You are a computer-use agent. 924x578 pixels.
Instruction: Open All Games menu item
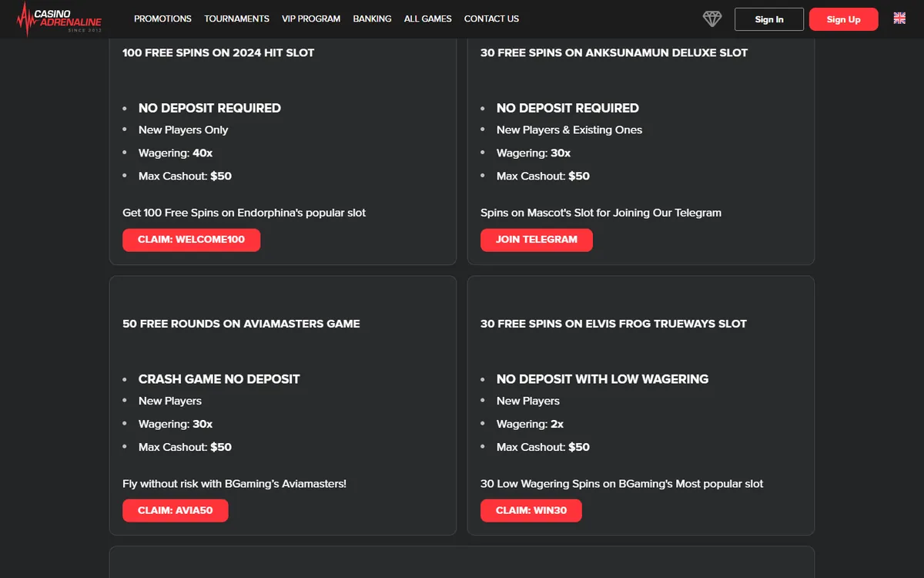point(428,18)
